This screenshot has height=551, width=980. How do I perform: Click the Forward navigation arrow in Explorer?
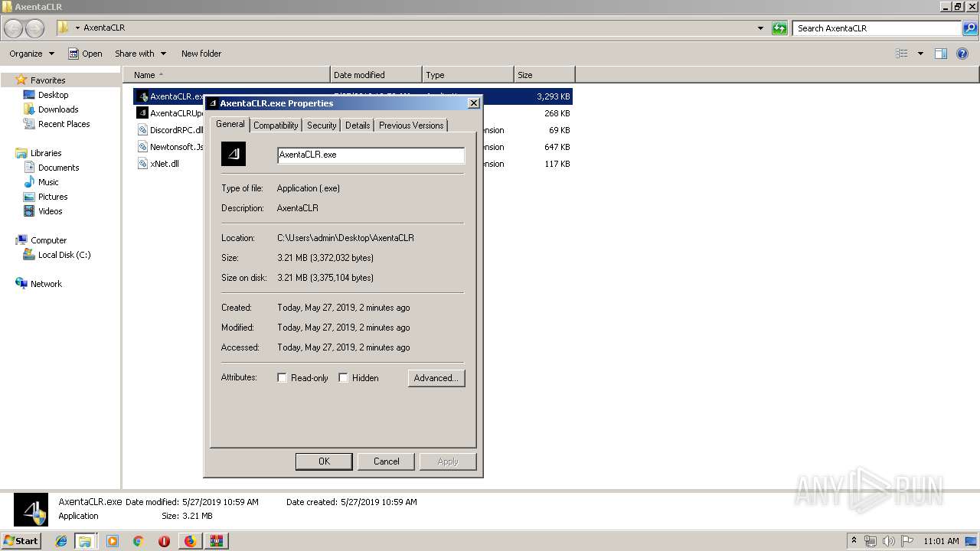click(35, 28)
